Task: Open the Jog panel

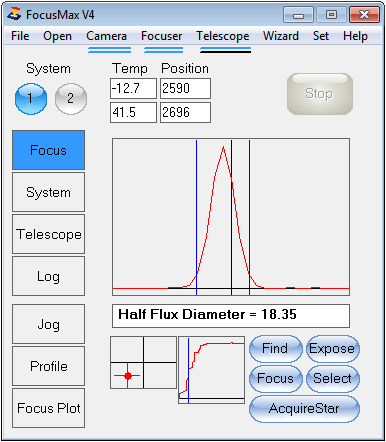Action: (x=49, y=324)
